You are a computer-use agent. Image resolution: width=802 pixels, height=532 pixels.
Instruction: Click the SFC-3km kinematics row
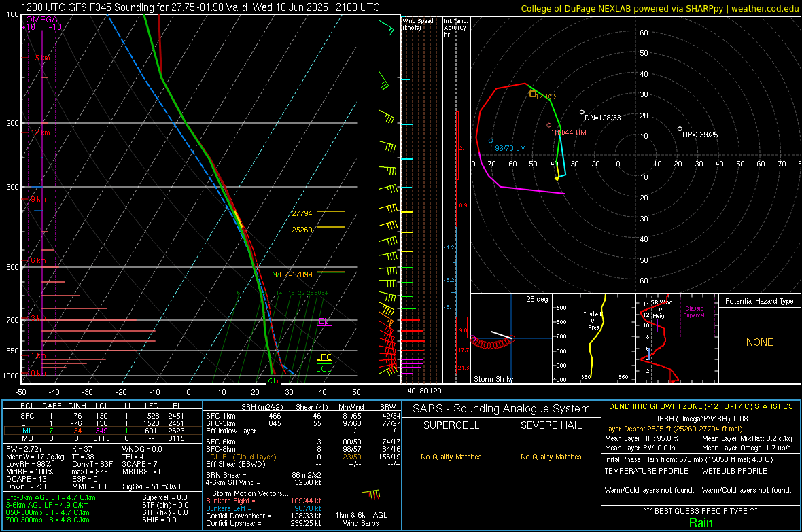[x=303, y=423]
